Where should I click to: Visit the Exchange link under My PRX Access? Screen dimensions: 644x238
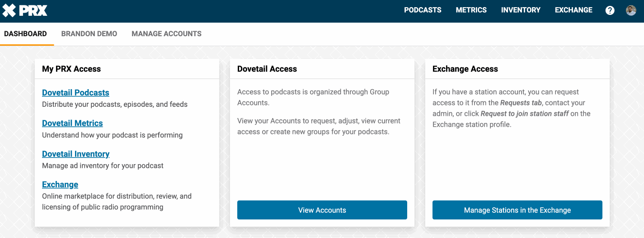click(60, 185)
